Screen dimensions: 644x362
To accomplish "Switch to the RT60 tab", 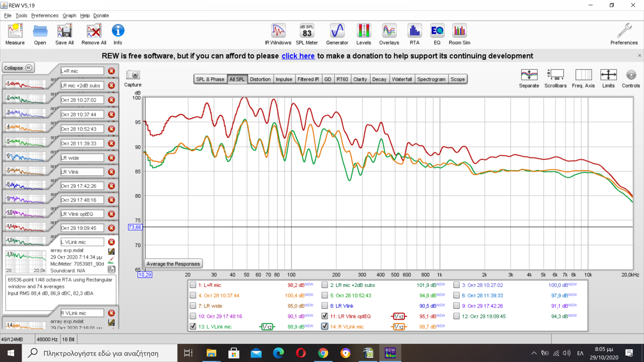I will coord(342,79).
